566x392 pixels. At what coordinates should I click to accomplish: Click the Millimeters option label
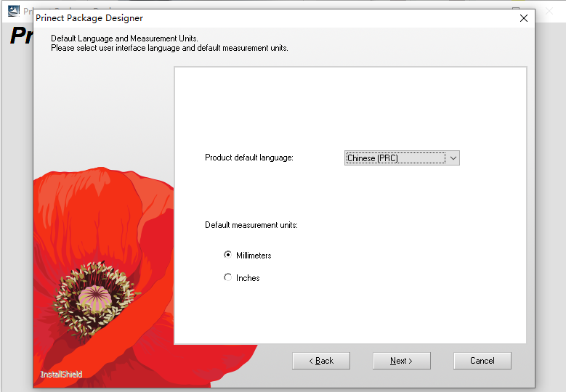click(254, 256)
